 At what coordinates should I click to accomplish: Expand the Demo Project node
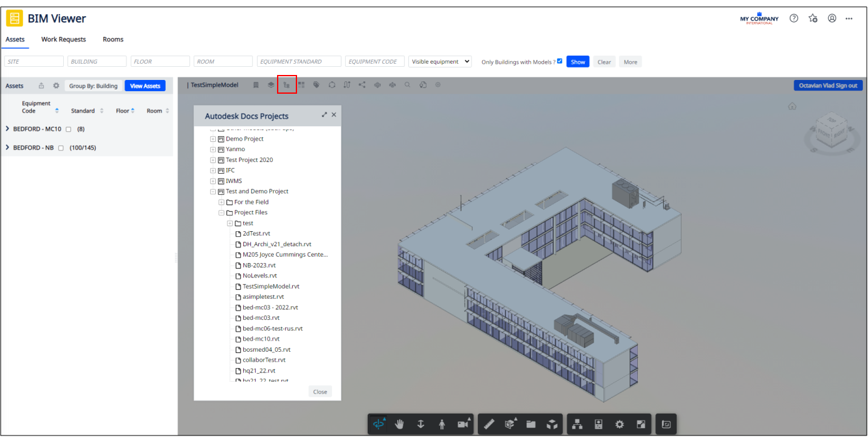[x=213, y=139]
